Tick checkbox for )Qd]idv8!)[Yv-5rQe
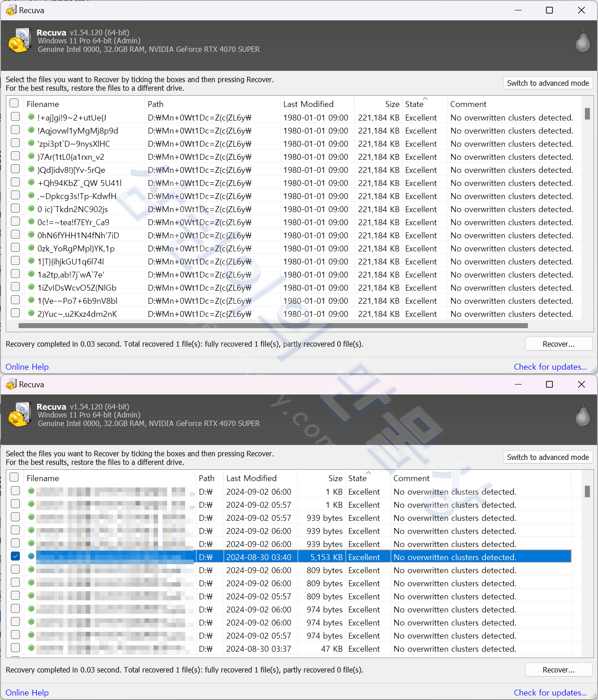The image size is (598, 700). (15, 169)
